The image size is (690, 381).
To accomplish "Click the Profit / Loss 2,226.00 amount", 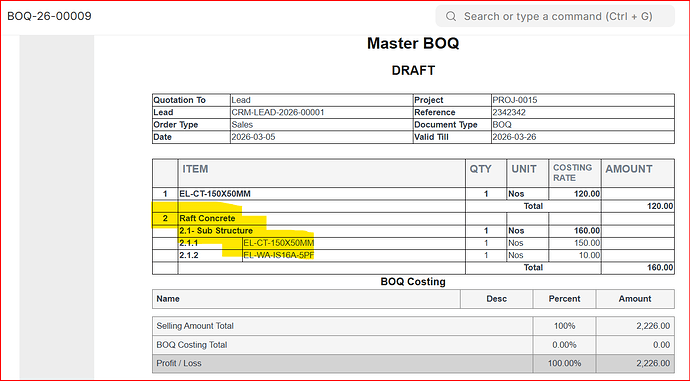I will (x=653, y=363).
